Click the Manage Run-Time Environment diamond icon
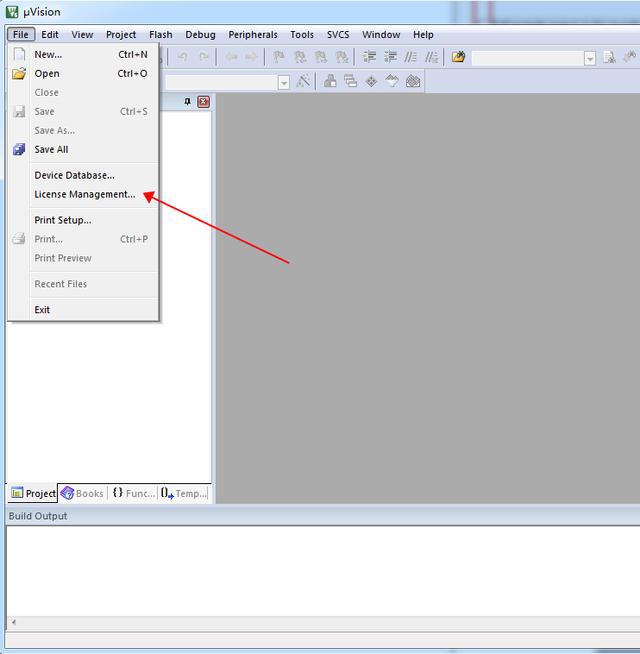 pyautogui.click(x=371, y=82)
